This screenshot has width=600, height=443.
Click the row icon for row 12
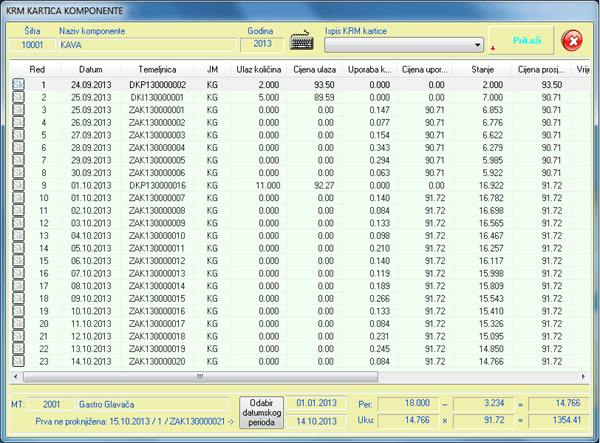coord(18,223)
